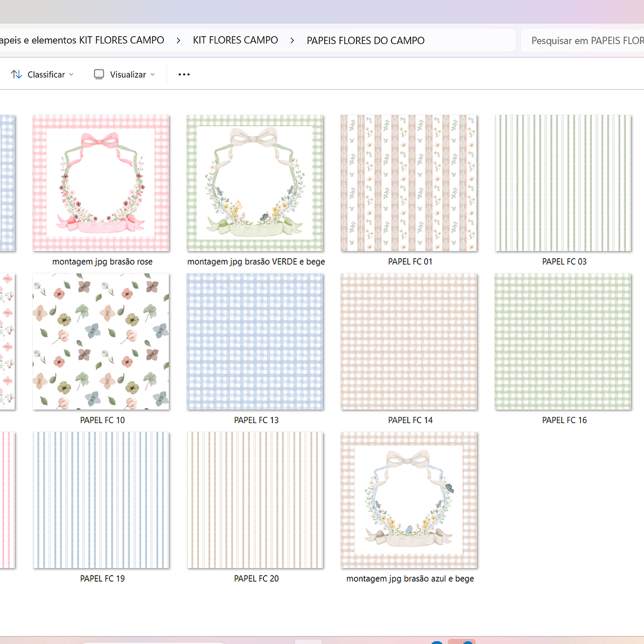Select the PAPEL FC 13 blue gingham
The width and height of the screenshot is (644, 644).
tap(255, 342)
